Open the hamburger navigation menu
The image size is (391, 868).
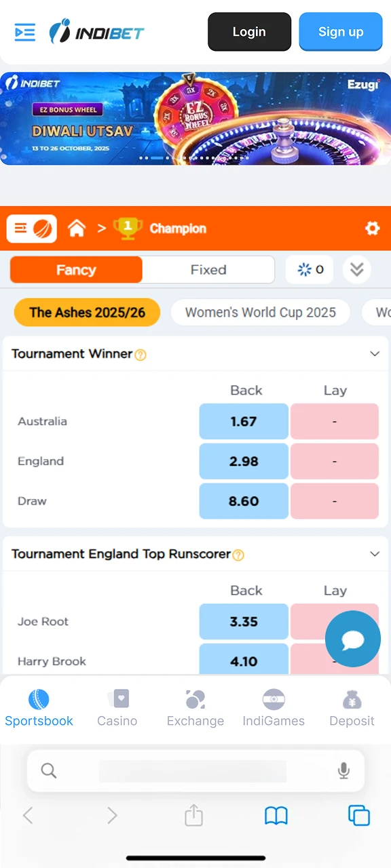click(24, 31)
